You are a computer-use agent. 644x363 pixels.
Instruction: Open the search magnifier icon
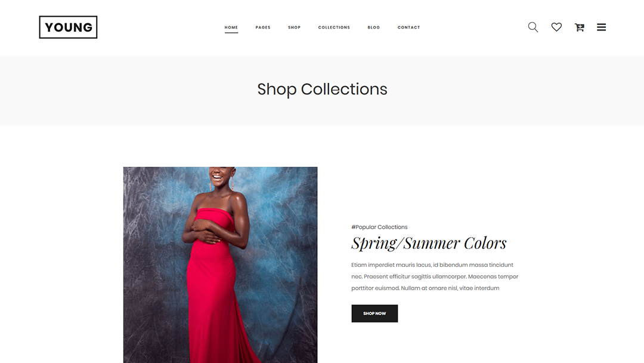click(x=532, y=27)
